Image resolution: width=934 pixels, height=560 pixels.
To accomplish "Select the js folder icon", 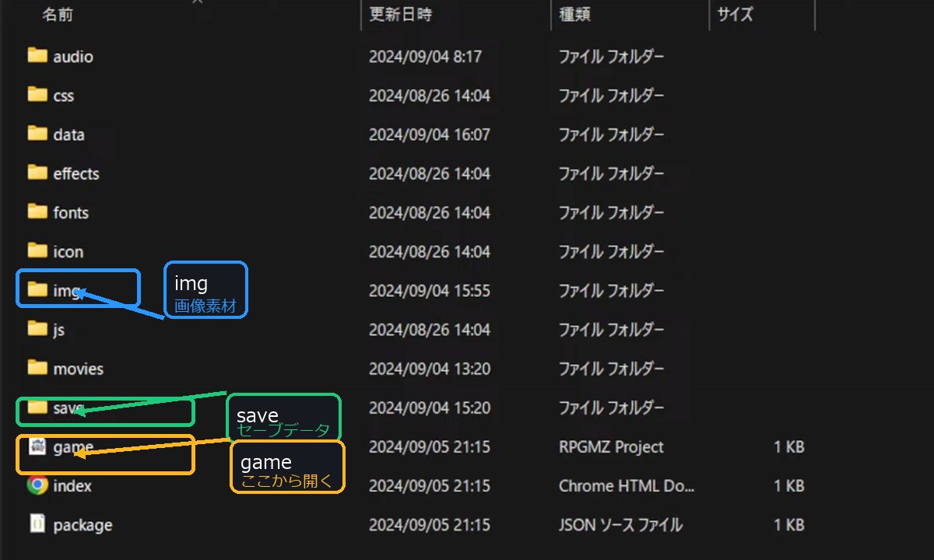I will (37, 328).
